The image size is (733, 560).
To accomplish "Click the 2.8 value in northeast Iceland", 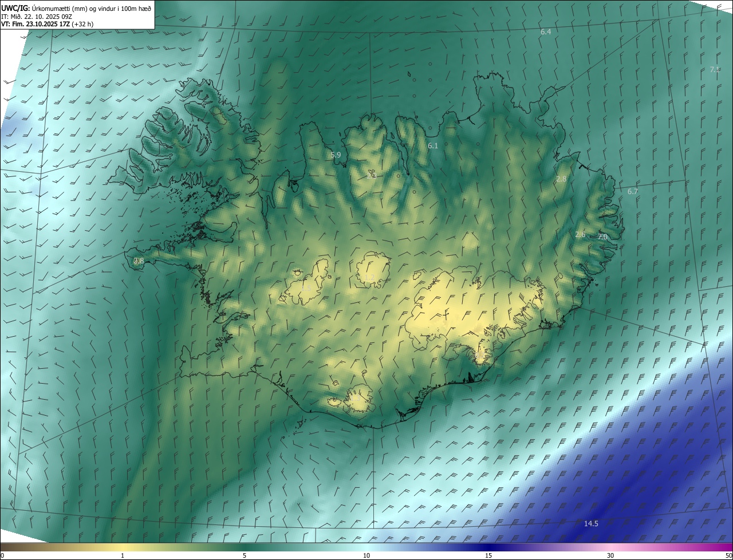I will [x=561, y=179].
